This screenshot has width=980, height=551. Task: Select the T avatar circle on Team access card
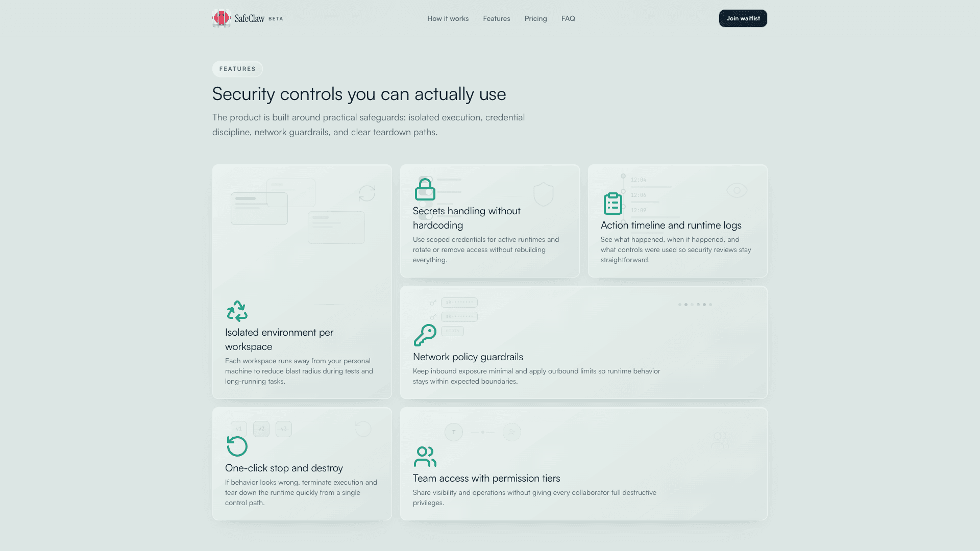(453, 432)
